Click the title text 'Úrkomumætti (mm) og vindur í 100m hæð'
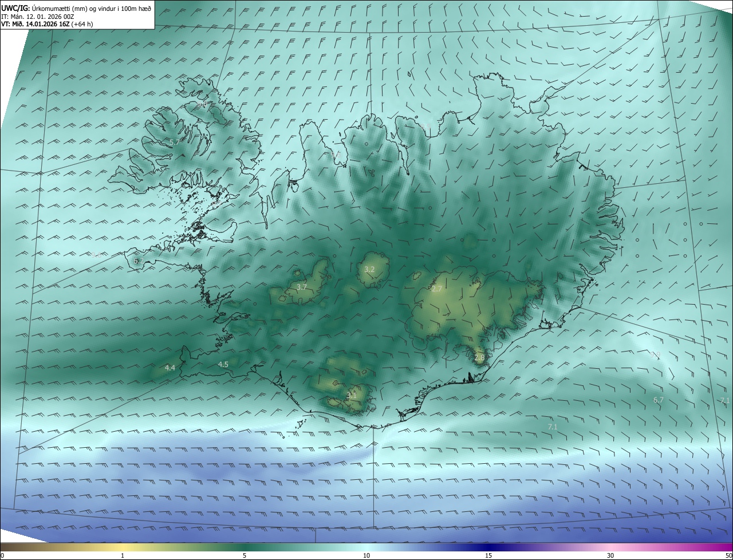Screen dimensions: 733x560 90,9
